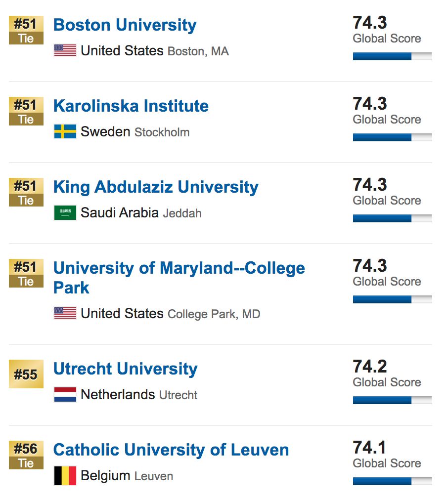Open the Boston University link
The height and width of the screenshot is (498, 448).
[x=125, y=25]
